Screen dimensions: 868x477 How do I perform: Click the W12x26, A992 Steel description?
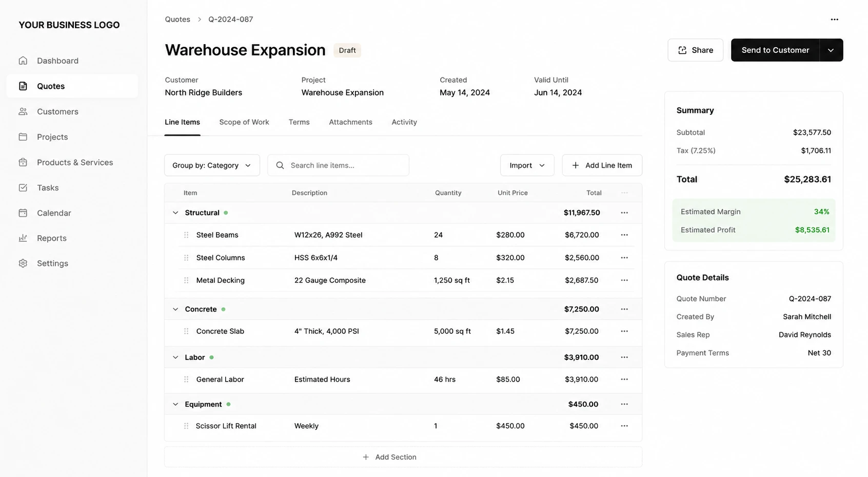[x=328, y=235]
